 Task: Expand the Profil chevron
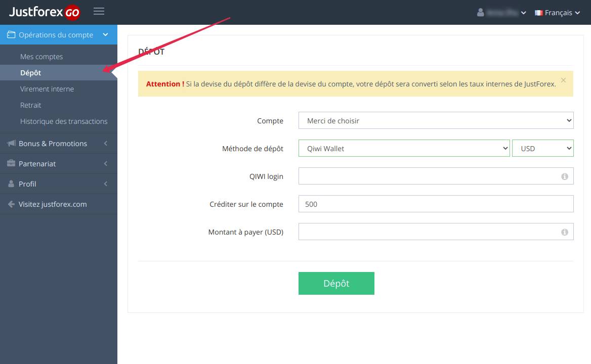[106, 184]
